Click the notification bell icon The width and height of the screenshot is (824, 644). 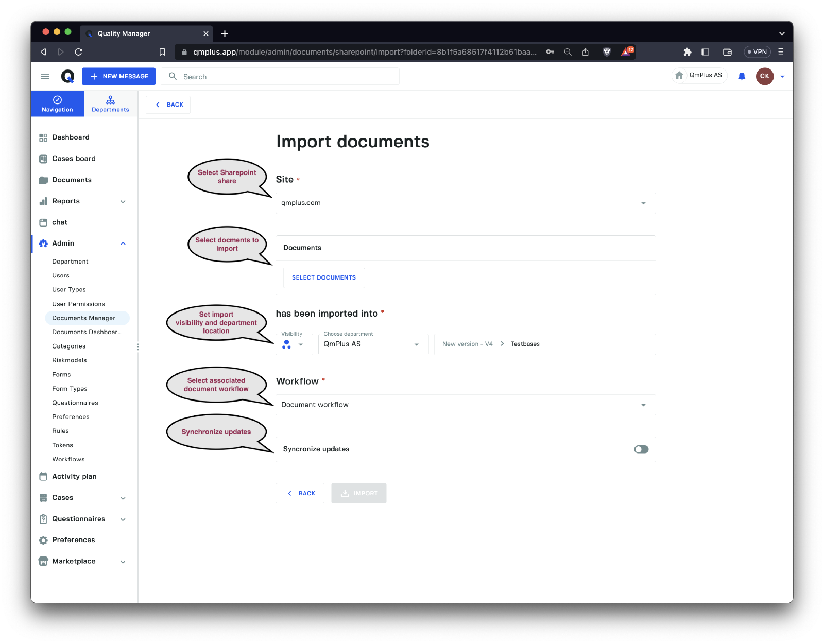pyautogui.click(x=742, y=76)
